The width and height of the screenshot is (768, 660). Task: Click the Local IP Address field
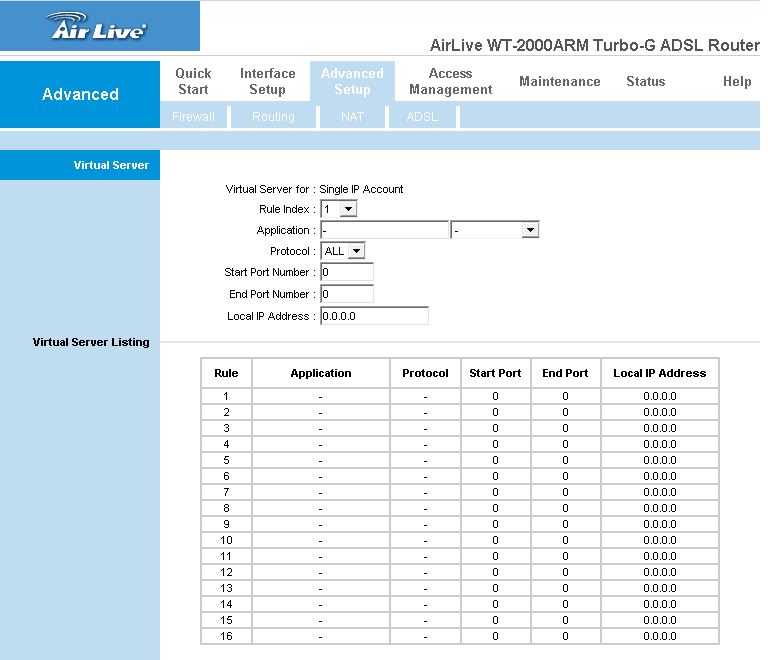373,316
